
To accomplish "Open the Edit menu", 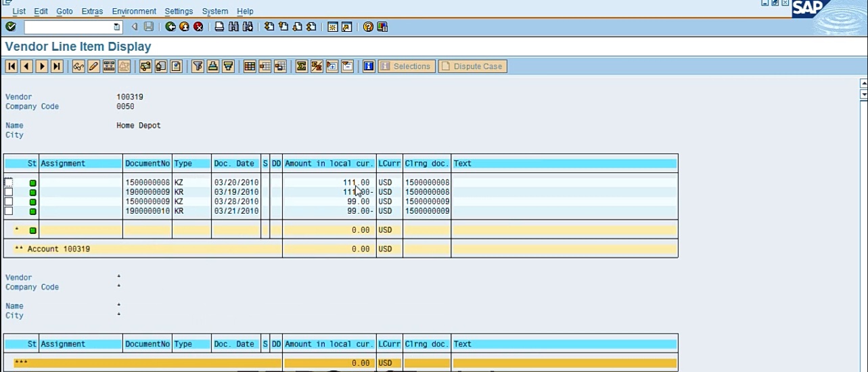I will tap(41, 11).
